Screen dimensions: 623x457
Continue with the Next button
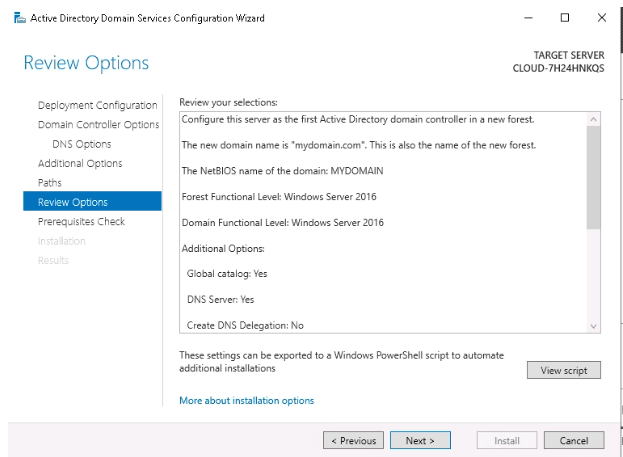pyautogui.click(x=420, y=440)
